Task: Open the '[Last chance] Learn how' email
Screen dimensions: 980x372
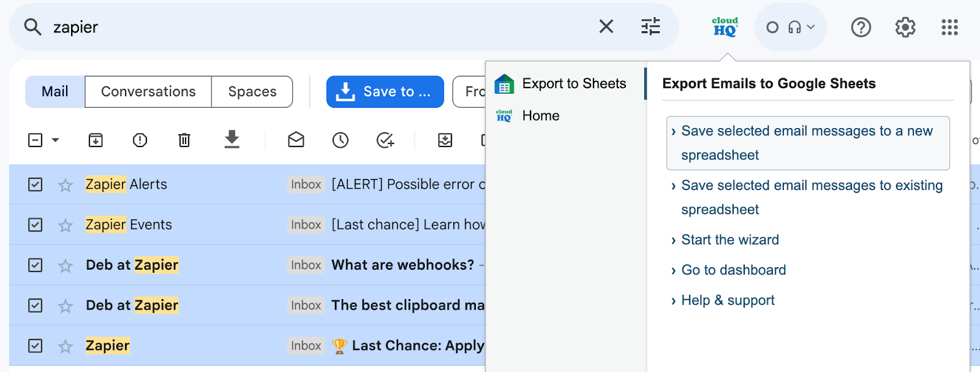Action: pos(408,225)
